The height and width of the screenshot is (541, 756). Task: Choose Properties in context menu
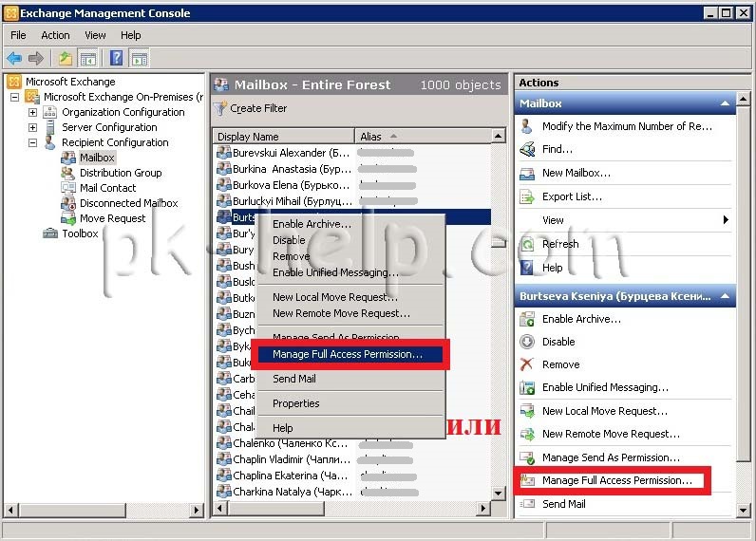pos(350,403)
